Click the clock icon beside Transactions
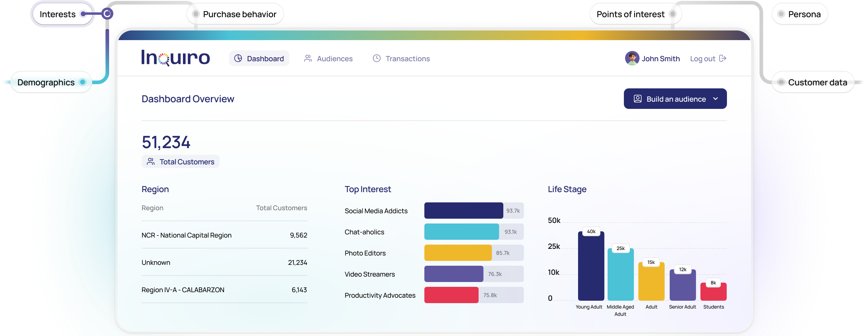The width and height of the screenshot is (868, 336). [376, 58]
